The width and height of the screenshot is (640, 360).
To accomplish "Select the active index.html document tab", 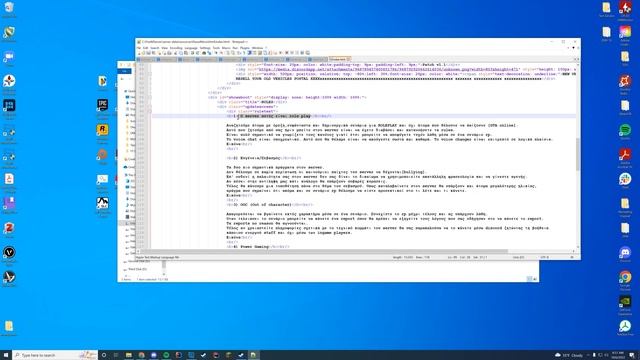I will click(340, 59).
